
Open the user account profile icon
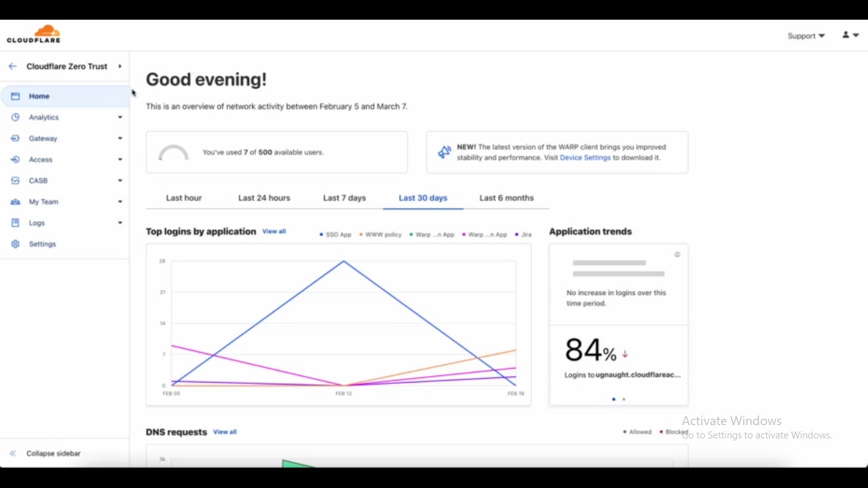[846, 35]
